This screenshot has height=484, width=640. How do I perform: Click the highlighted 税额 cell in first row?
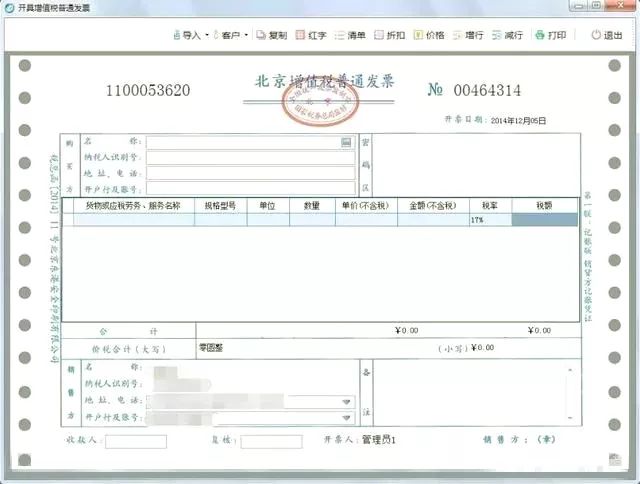(x=544, y=220)
